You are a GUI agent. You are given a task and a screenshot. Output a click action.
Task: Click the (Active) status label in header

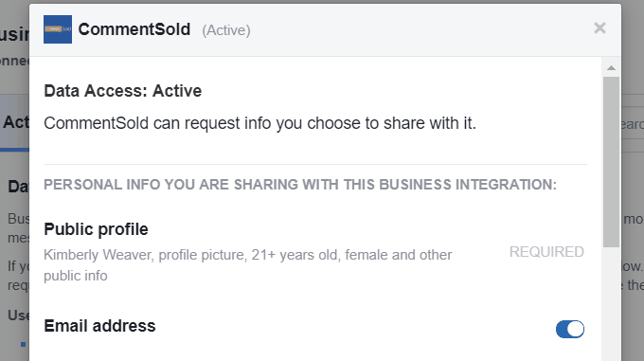click(x=226, y=30)
